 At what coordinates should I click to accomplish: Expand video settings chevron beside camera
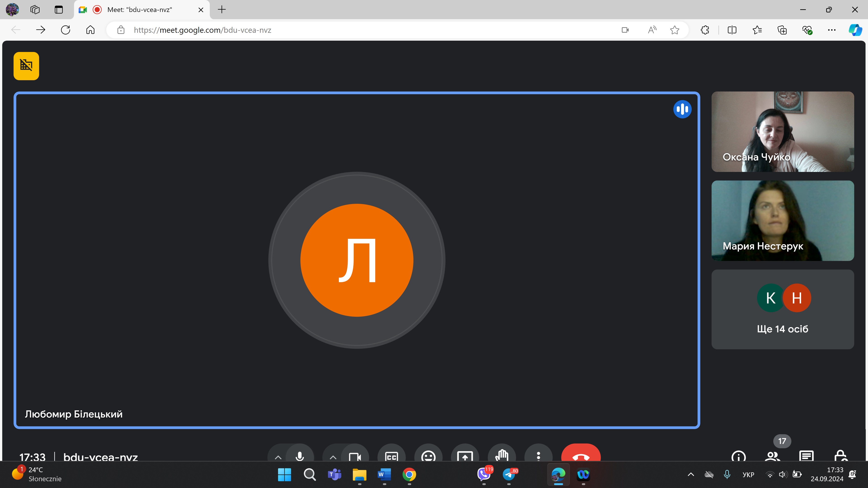tap(333, 457)
